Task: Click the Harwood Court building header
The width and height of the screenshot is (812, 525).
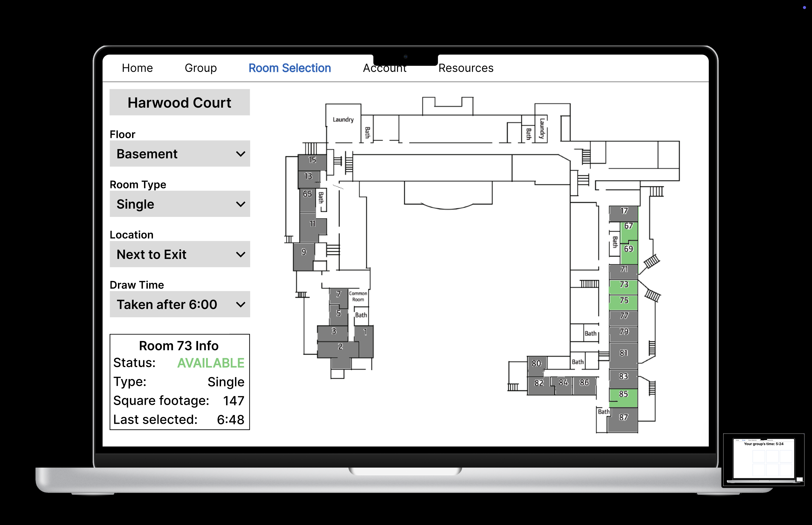Action: pyautogui.click(x=180, y=103)
